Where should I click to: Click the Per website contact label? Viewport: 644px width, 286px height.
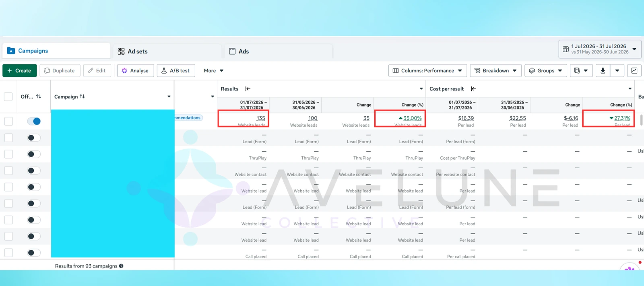pos(456,175)
